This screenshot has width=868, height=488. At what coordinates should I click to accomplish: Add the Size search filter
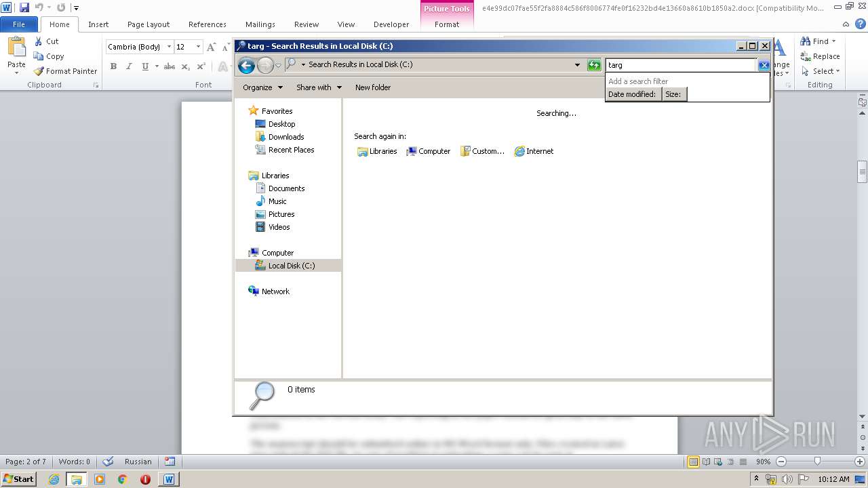click(674, 94)
